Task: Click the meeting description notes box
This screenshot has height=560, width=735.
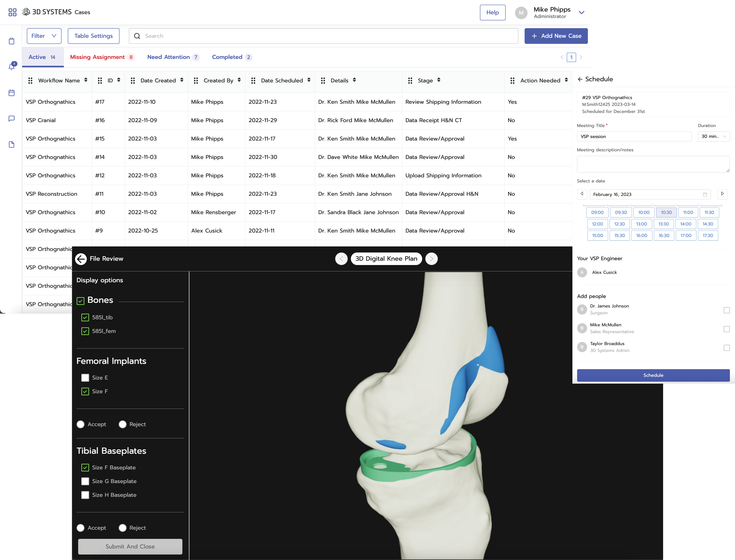Action: tap(653, 164)
